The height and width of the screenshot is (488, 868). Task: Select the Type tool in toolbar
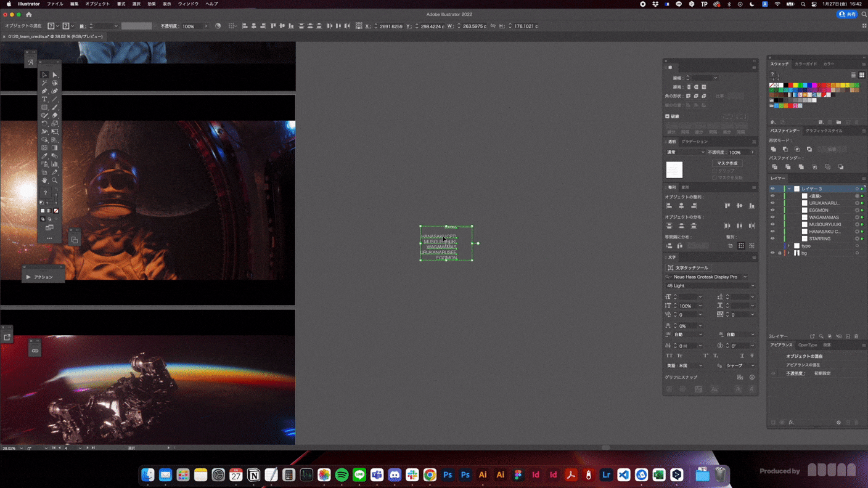point(44,99)
